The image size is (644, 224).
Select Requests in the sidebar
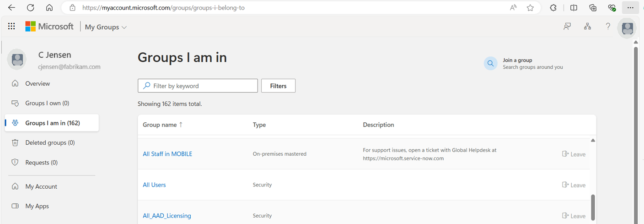(x=41, y=163)
